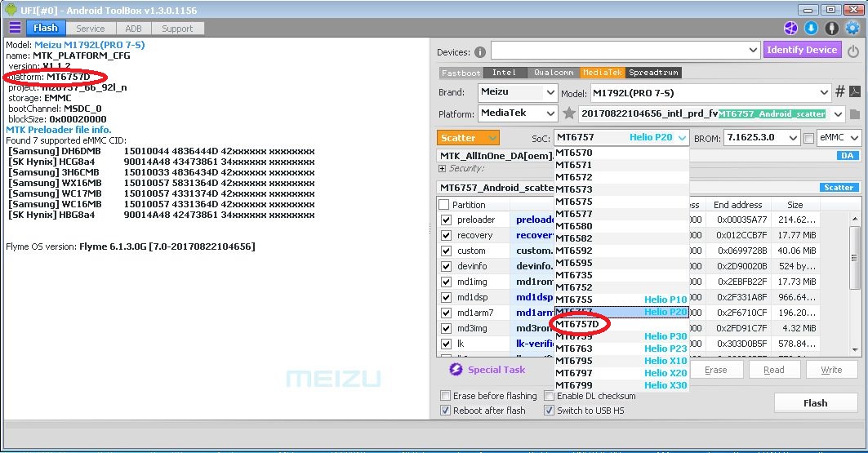868x453 pixels.
Task: Open Special Task menu
Action: (496, 370)
